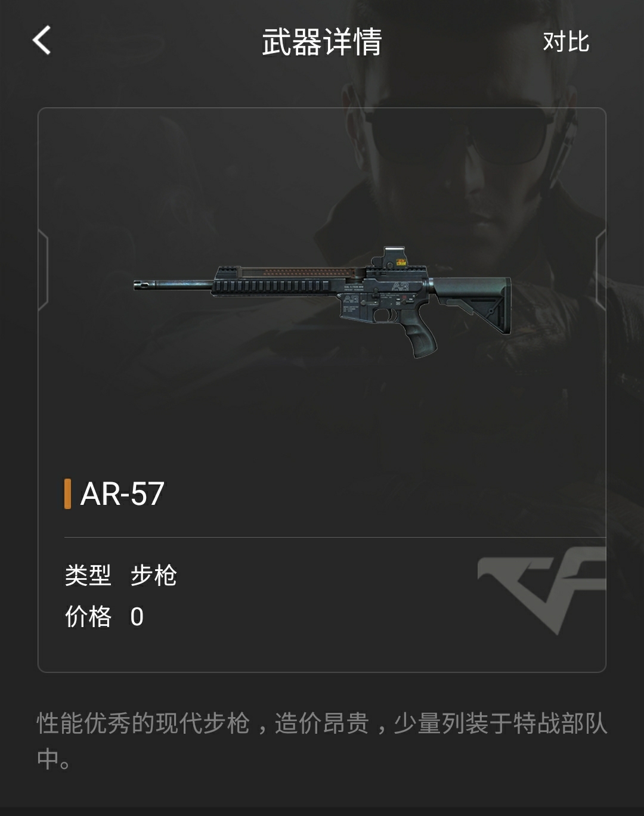Switch to previous weapon via left edge bracket
This screenshot has height=816, width=644.
[43, 270]
